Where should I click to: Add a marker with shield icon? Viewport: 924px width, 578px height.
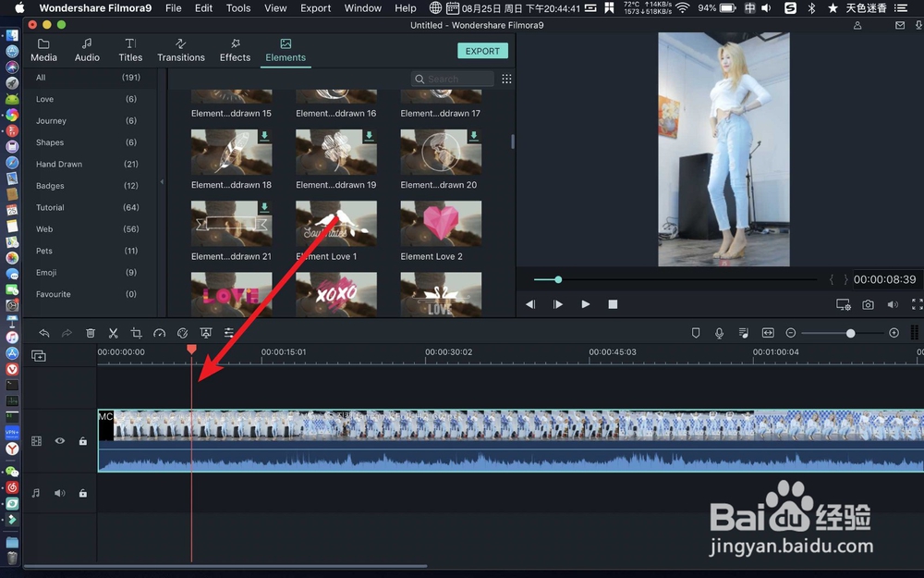pos(696,333)
